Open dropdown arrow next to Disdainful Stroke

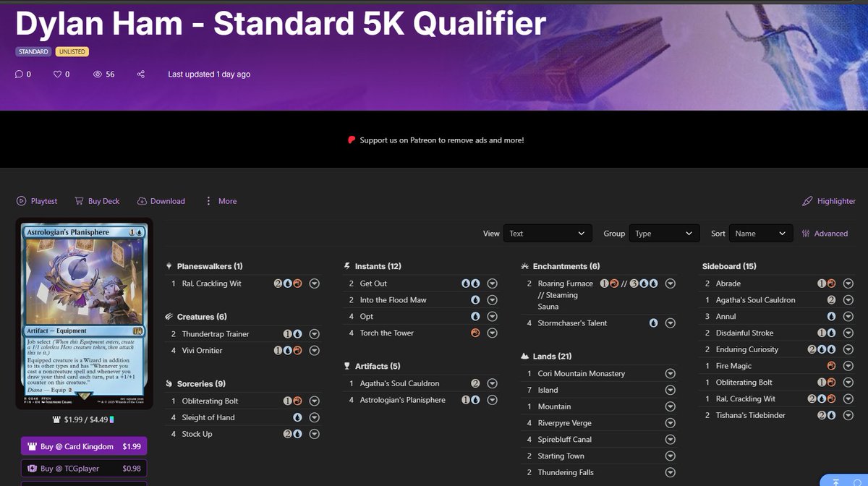[848, 333]
